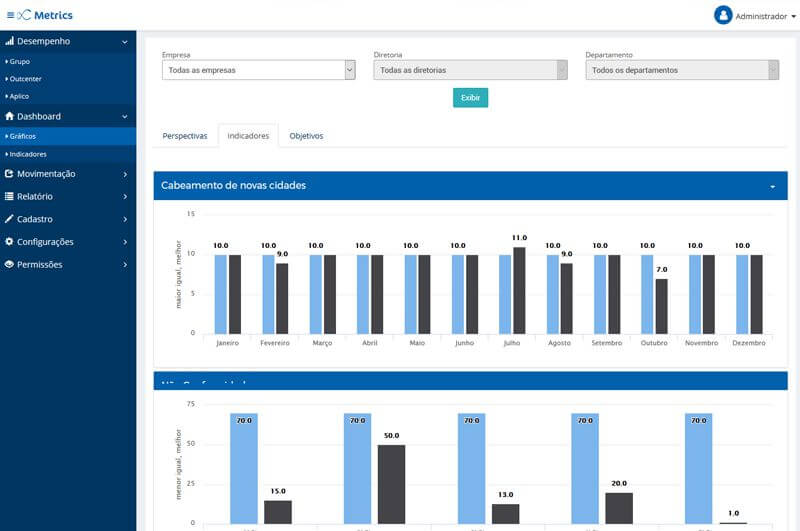Expand the Relatório submenu arrow
Viewport: 800px width, 531px height.
point(125,197)
